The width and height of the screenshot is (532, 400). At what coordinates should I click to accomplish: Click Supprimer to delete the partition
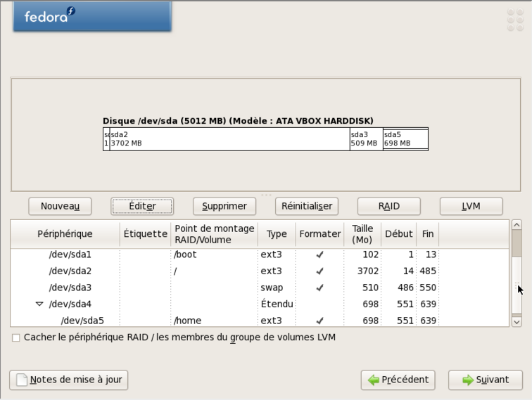point(224,206)
